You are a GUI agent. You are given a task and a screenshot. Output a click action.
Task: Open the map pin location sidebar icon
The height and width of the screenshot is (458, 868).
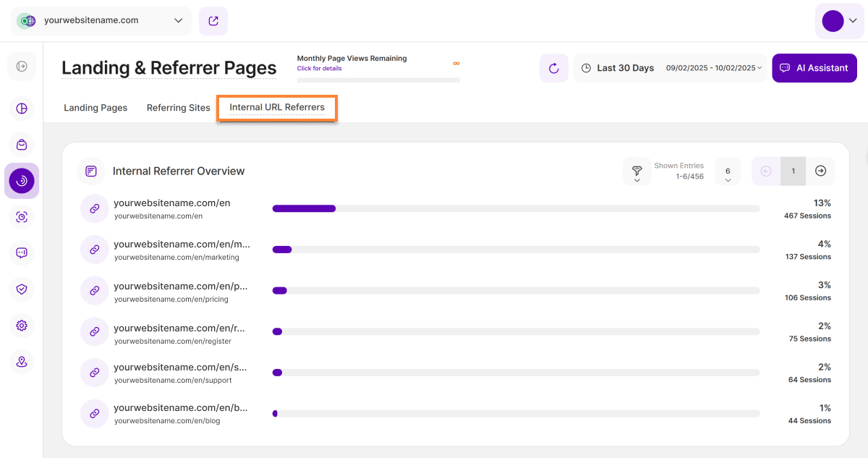(22, 362)
